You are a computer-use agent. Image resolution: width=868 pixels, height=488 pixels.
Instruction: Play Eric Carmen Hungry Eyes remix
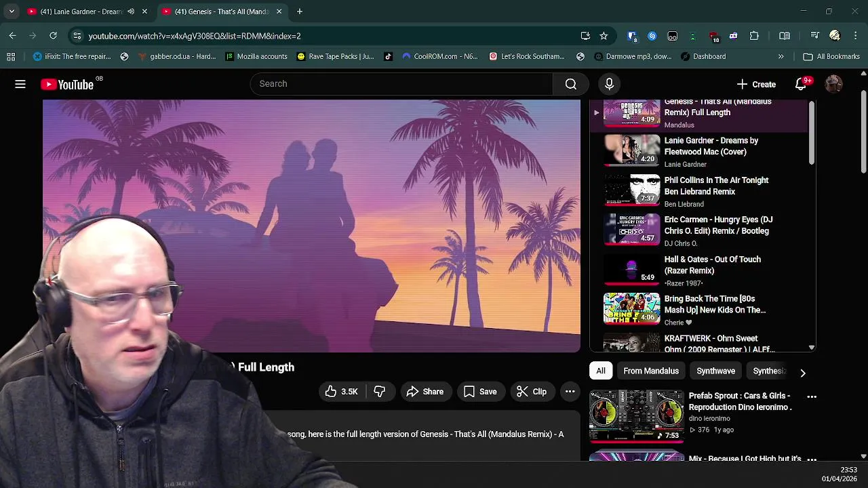(x=698, y=230)
